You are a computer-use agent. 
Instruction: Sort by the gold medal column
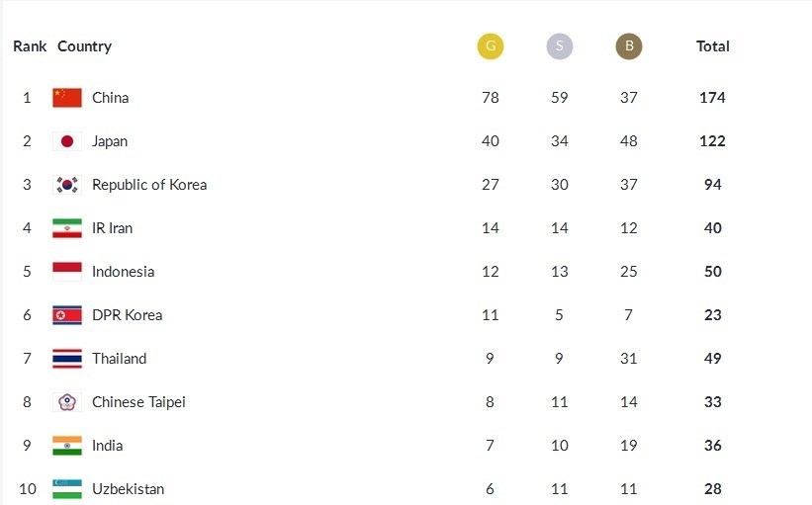point(490,46)
